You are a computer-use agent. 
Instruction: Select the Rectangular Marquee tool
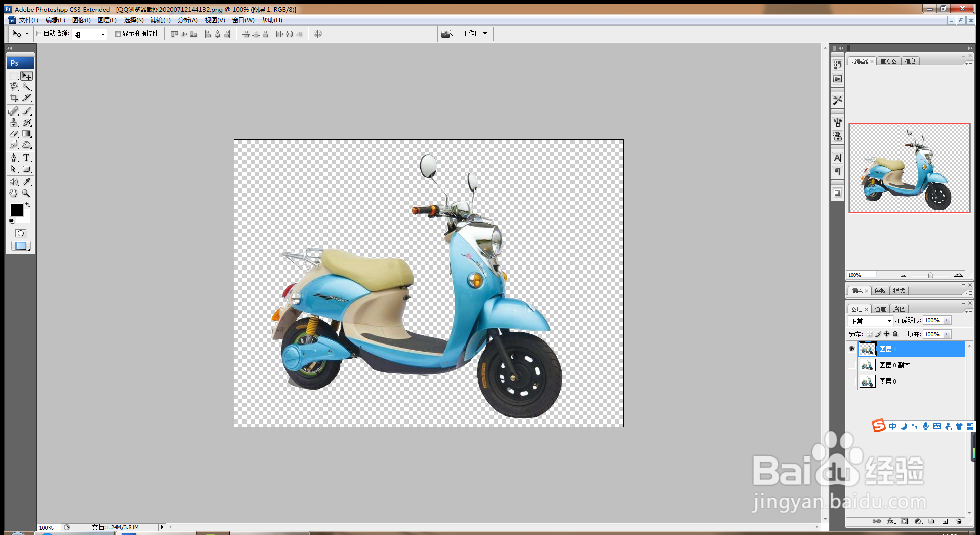(14, 76)
